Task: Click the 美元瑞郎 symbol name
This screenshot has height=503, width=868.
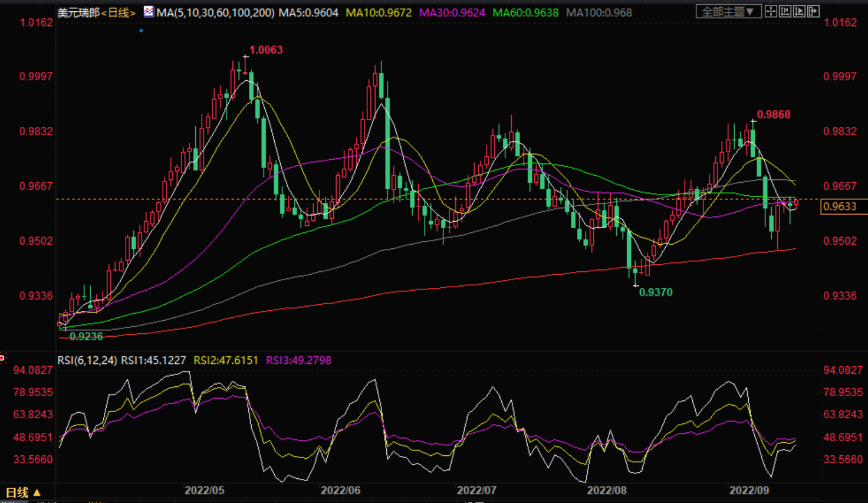Action: 78,12
